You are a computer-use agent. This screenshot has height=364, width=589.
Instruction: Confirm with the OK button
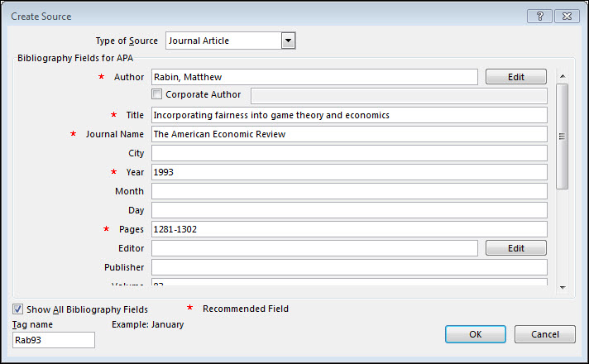(x=476, y=334)
